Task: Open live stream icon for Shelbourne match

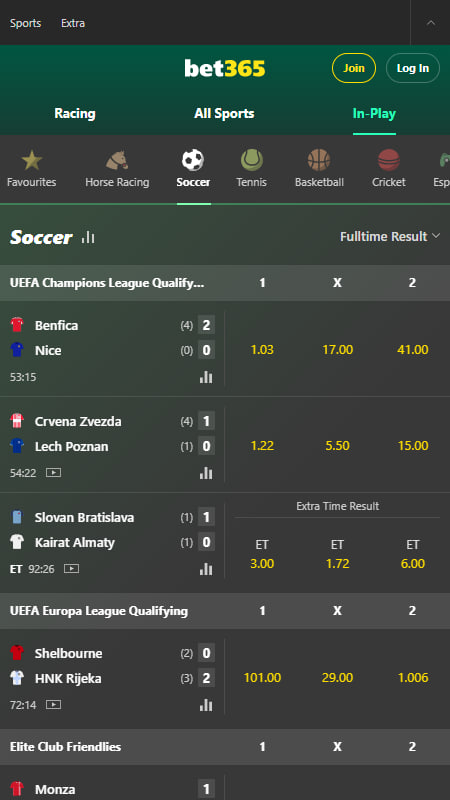Action: pos(54,705)
